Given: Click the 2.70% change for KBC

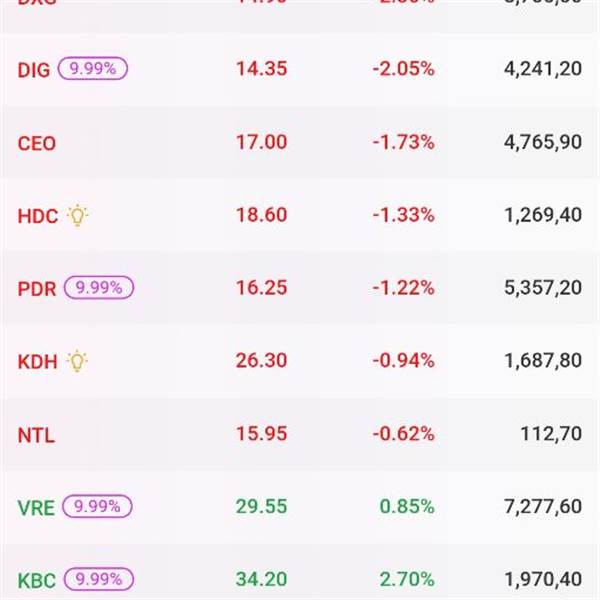Looking at the screenshot, I should pos(407,579).
